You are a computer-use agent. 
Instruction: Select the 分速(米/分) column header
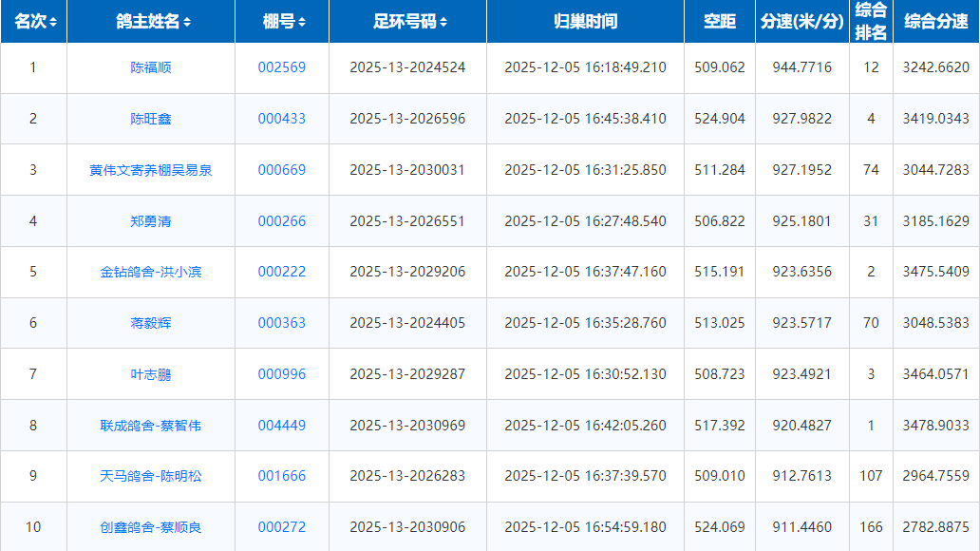tap(801, 21)
